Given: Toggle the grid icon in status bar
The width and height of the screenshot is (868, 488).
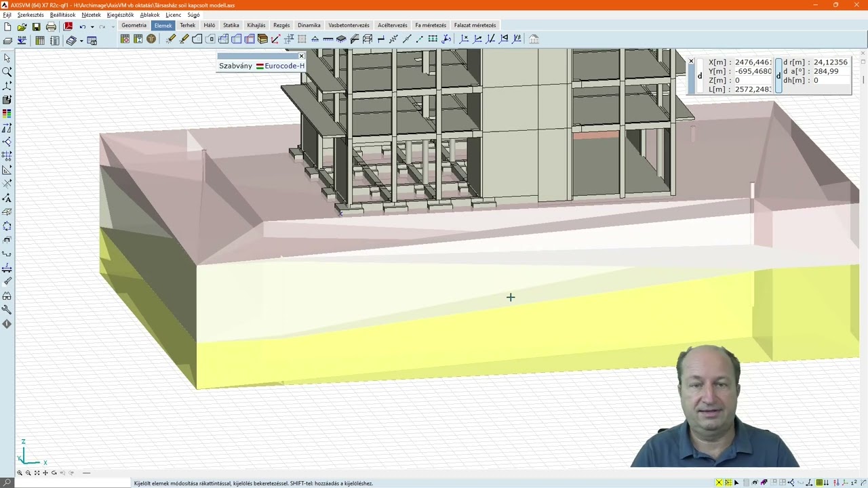Looking at the screenshot, I should tap(819, 483).
